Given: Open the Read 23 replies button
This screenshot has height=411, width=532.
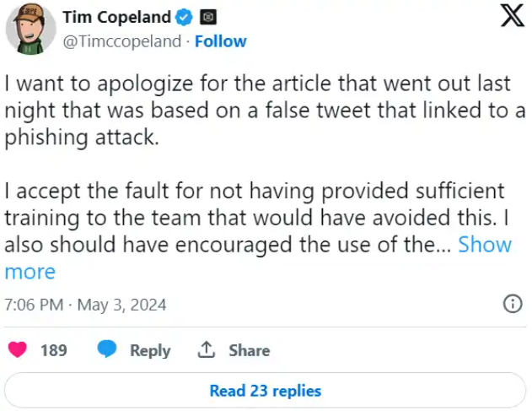Looking at the screenshot, I should pyautogui.click(x=265, y=391).
